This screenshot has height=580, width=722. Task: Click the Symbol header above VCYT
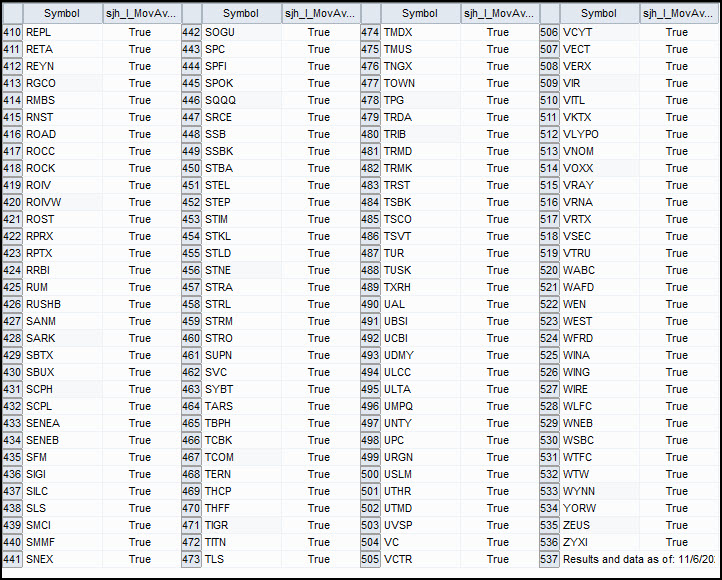coord(599,14)
